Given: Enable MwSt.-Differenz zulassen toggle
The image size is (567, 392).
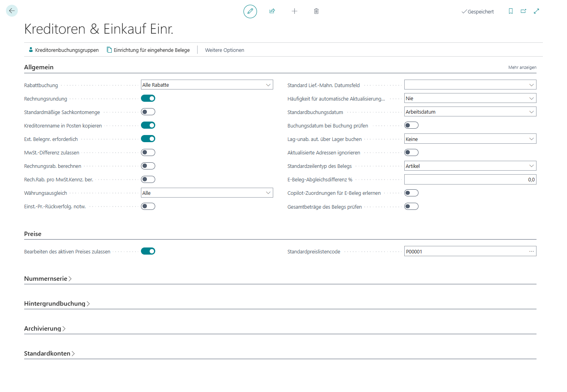Looking at the screenshot, I should 148,152.
